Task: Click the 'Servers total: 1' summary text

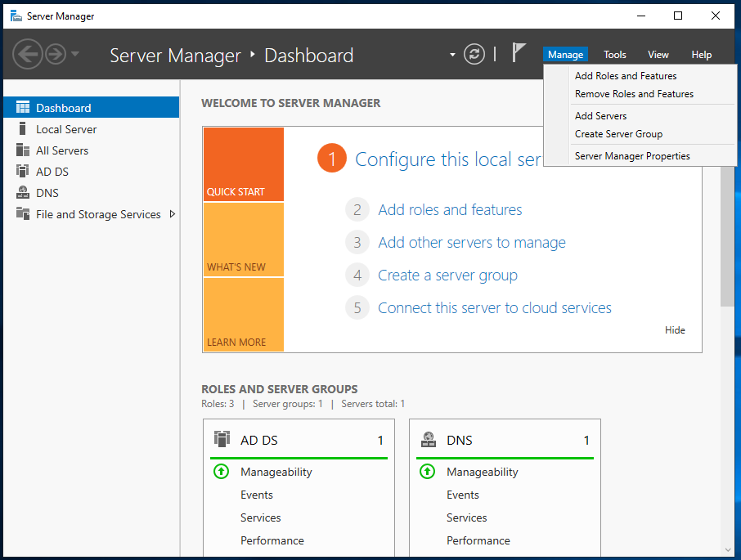Action: (x=373, y=404)
